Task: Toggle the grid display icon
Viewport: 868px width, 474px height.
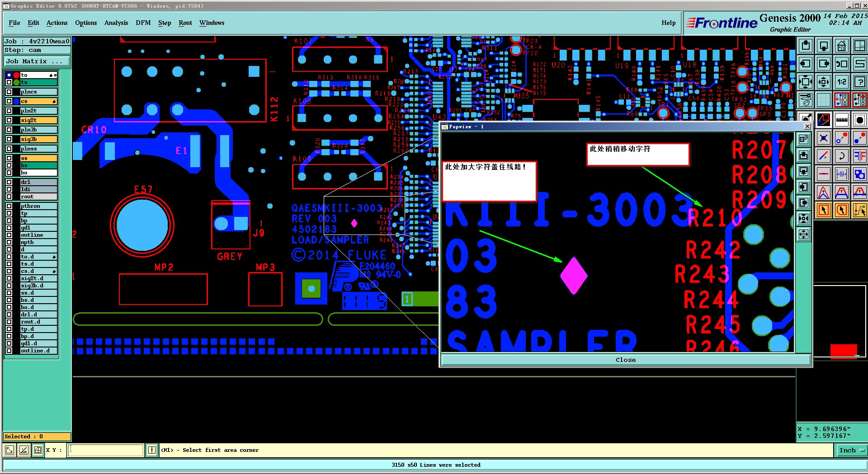Action: (x=824, y=100)
